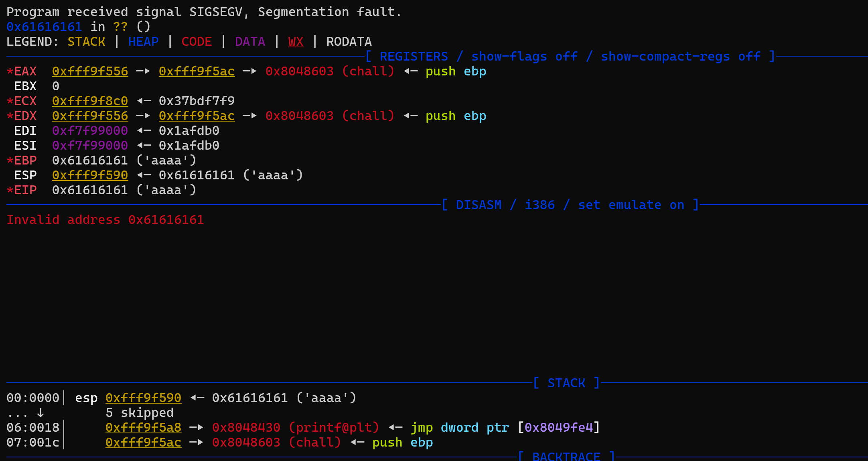The height and width of the screenshot is (461, 868).
Task: Click the underlined WX legend label
Action: pyautogui.click(x=296, y=42)
